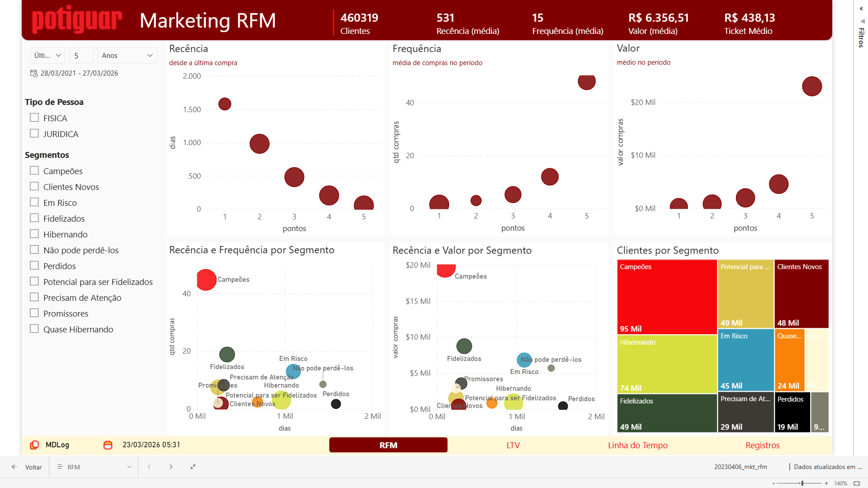Click the fit-to-screen icon in the navigation bar
The image size is (868, 488).
193,467
